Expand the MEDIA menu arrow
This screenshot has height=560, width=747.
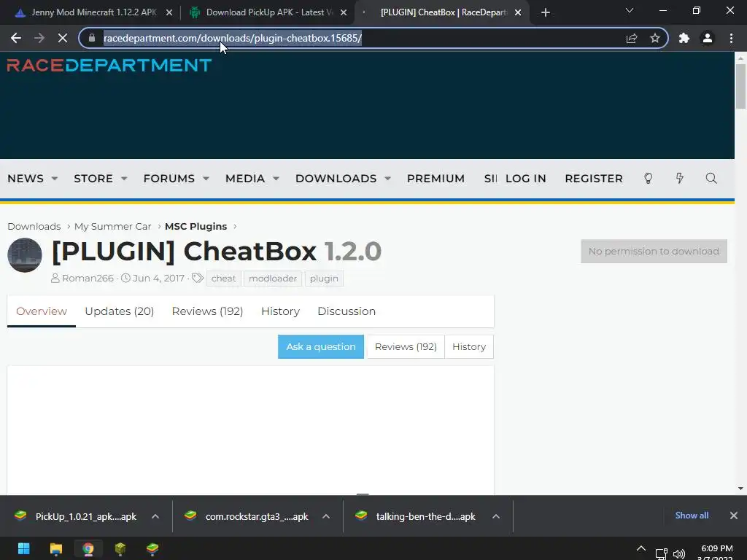(276, 179)
